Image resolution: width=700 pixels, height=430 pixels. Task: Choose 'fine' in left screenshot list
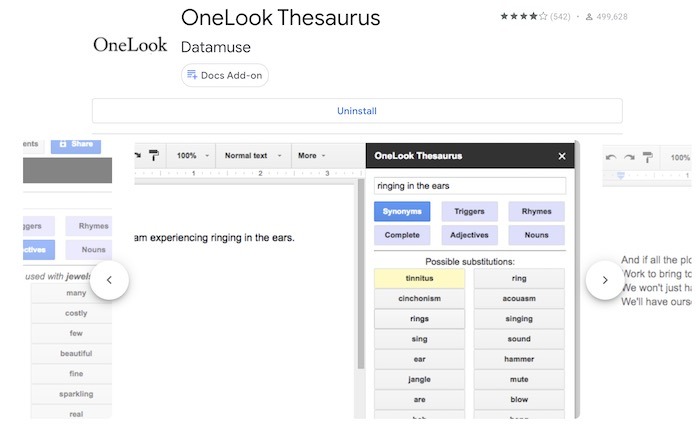(71, 373)
